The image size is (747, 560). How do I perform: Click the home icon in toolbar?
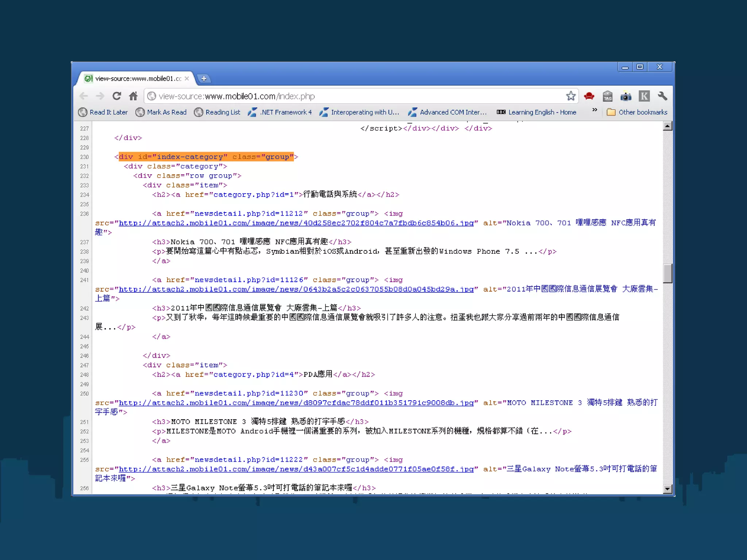133,96
